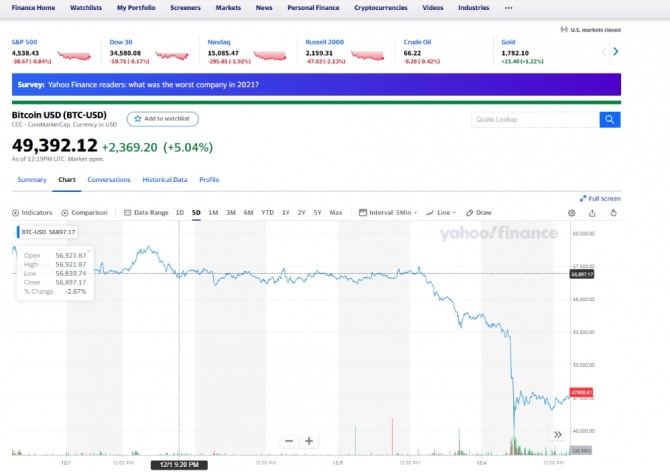Toggle Add to watchlist star button
670x473 pixels.
click(x=163, y=119)
